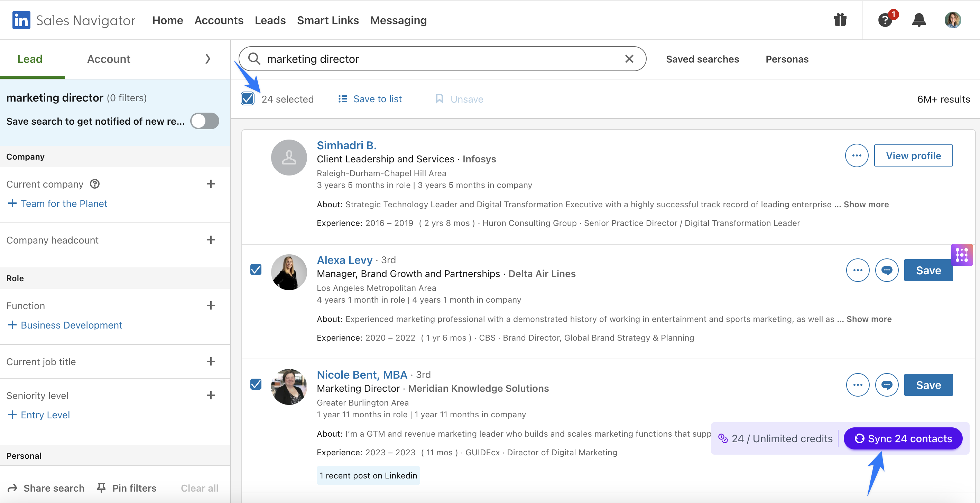Screen dimensions: 980x503
Task: Open more options for Nicole Bent
Action: click(858, 385)
